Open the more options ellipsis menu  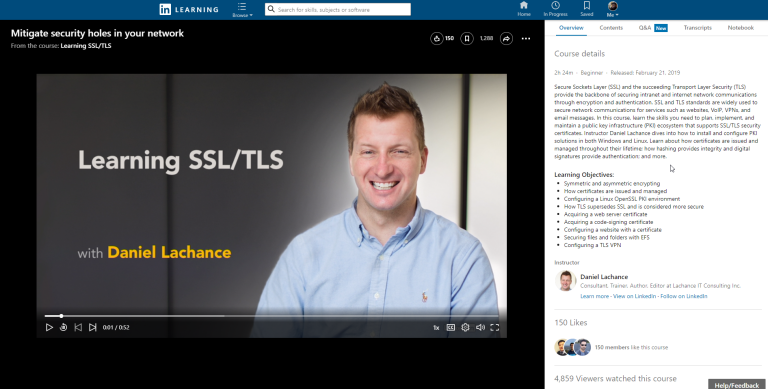(526, 38)
